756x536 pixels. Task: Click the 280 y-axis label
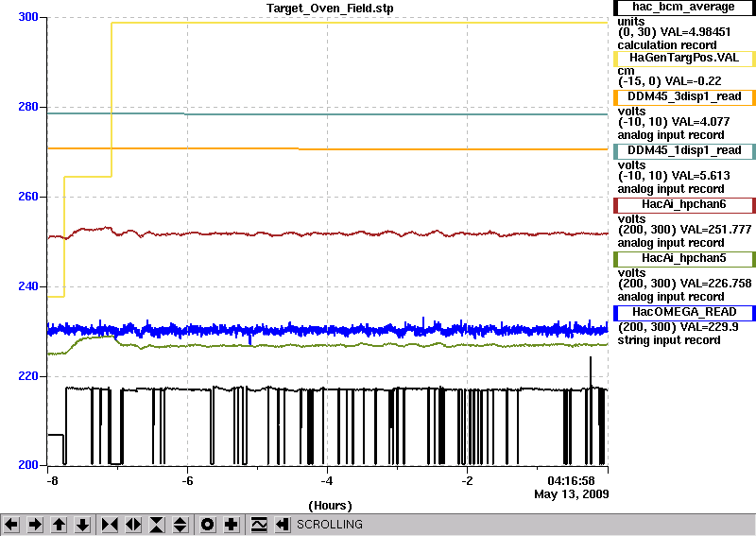(28, 107)
